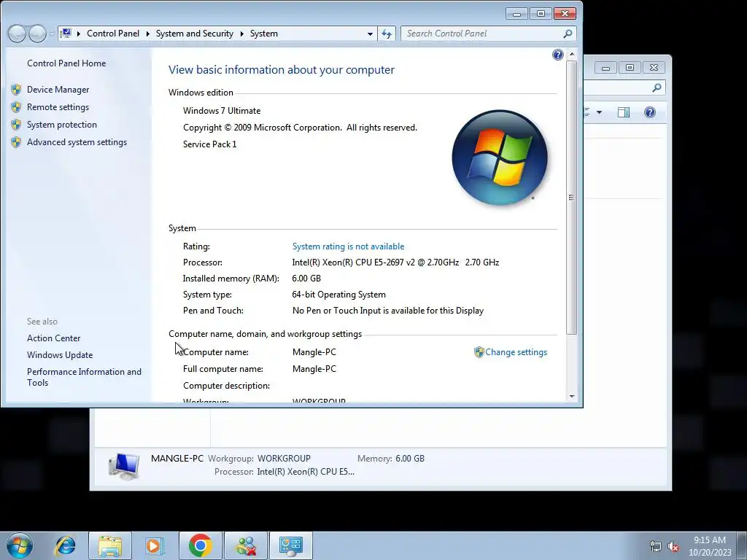Click Mangle-PC beside Full computer name
Image resolution: width=747 pixels, height=560 pixels.
(x=314, y=369)
